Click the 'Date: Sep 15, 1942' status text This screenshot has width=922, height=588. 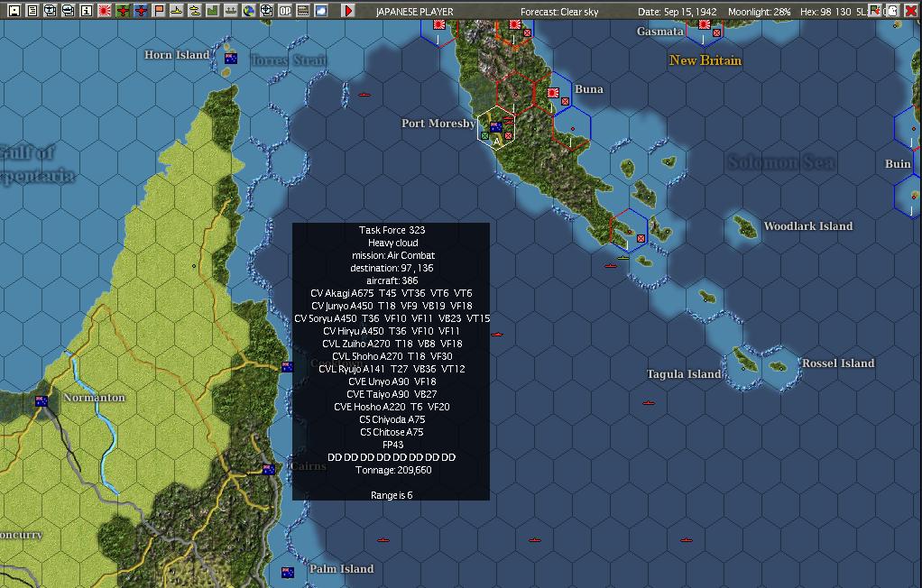tap(677, 11)
